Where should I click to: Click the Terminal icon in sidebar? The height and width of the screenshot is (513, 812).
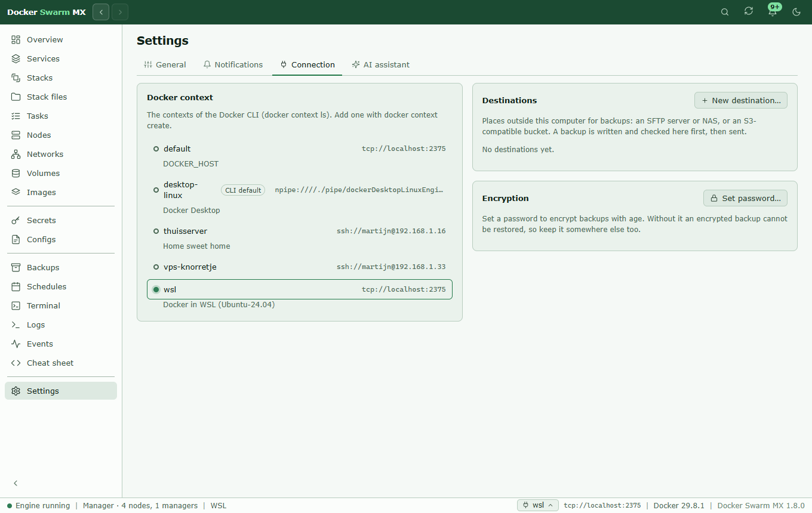coord(16,305)
